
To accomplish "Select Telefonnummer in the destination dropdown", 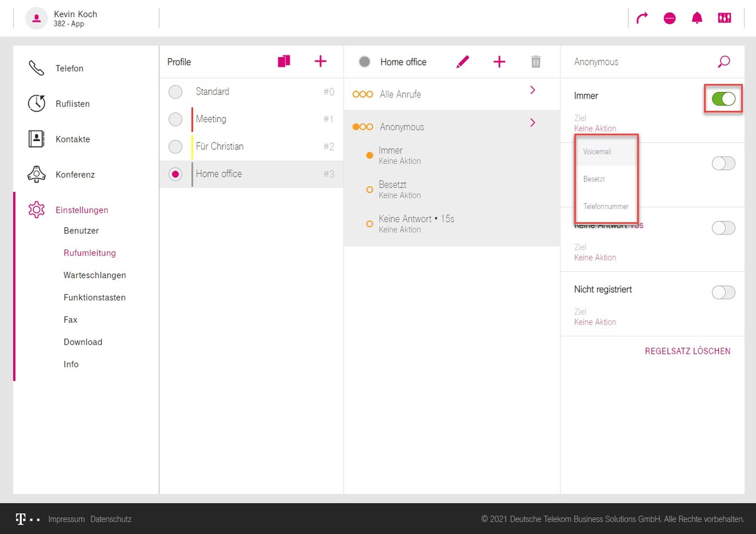I will point(606,206).
